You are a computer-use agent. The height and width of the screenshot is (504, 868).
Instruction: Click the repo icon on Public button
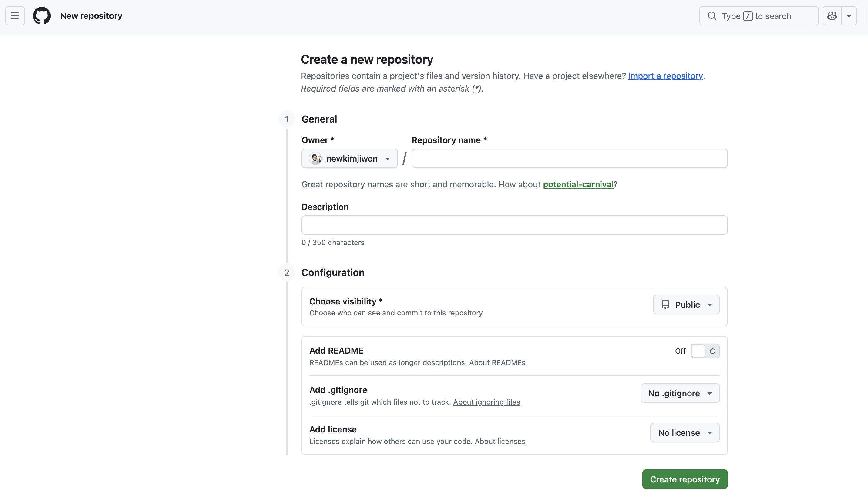coord(665,304)
